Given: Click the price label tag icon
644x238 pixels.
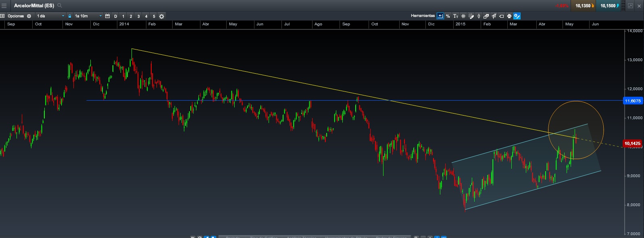Looking at the screenshot, I should (502, 16).
